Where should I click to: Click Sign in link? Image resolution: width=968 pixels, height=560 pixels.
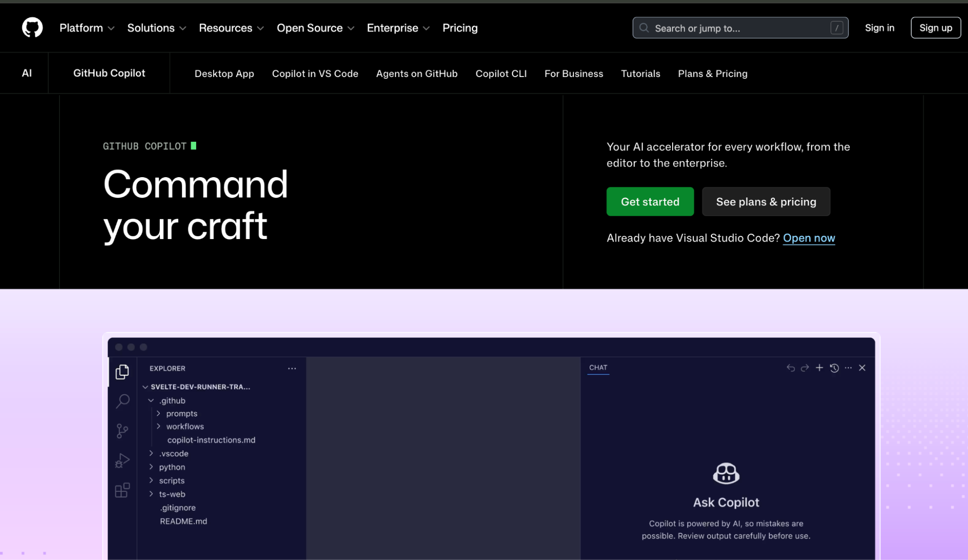click(879, 28)
